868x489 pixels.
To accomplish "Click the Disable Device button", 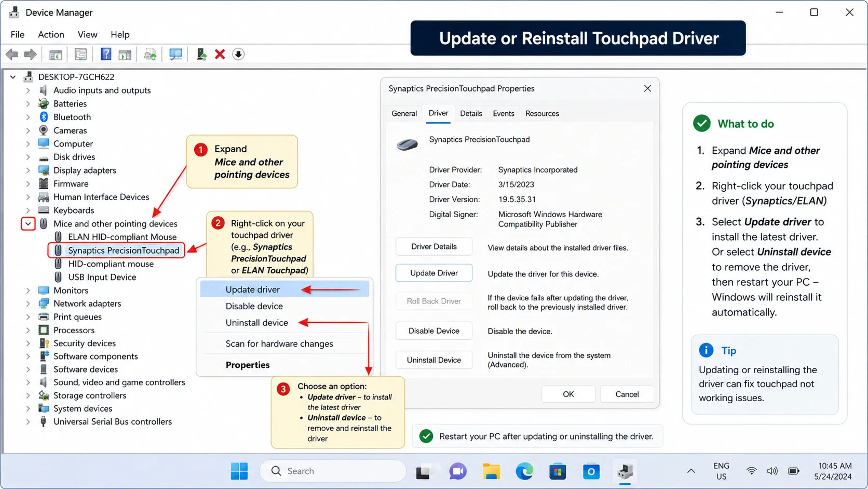I will [434, 331].
